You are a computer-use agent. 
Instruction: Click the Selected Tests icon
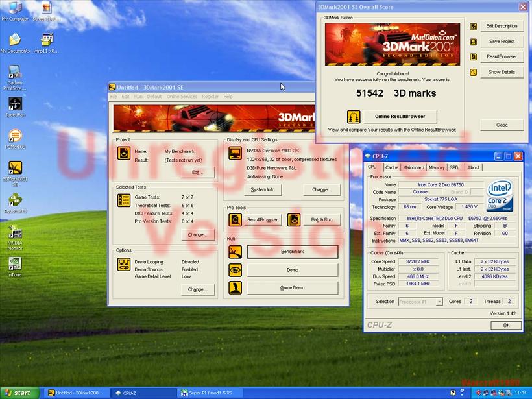click(x=124, y=200)
